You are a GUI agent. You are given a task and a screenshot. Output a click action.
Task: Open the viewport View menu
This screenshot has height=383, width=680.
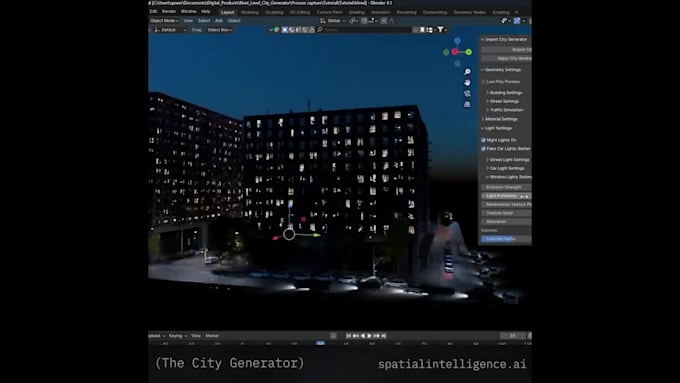pyautogui.click(x=188, y=20)
